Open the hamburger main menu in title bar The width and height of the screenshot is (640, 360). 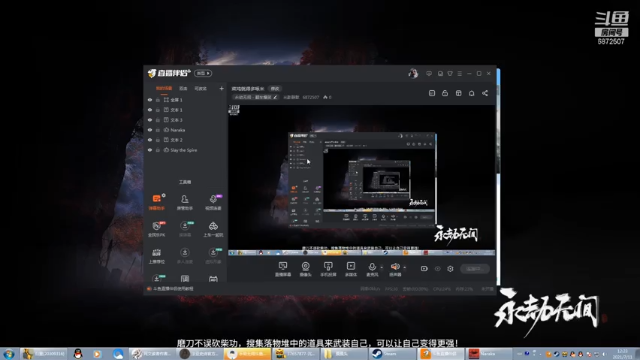pos(460,73)
